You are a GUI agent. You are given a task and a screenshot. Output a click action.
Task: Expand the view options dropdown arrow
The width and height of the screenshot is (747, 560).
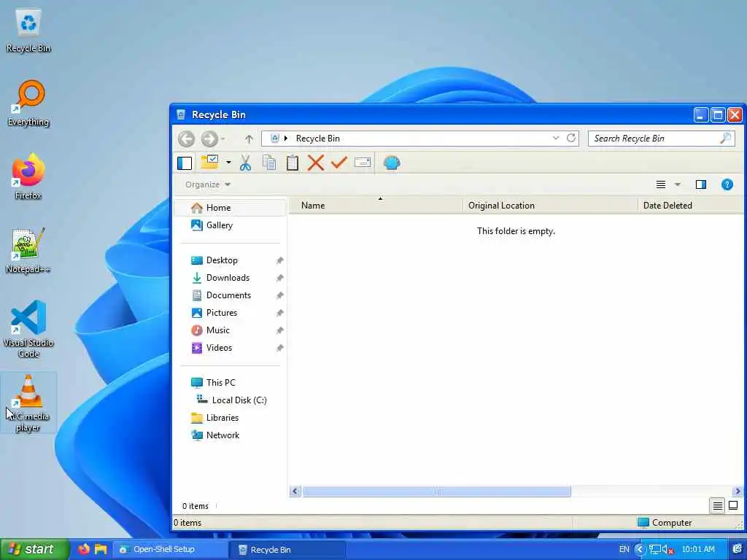(x=677, y=184)
